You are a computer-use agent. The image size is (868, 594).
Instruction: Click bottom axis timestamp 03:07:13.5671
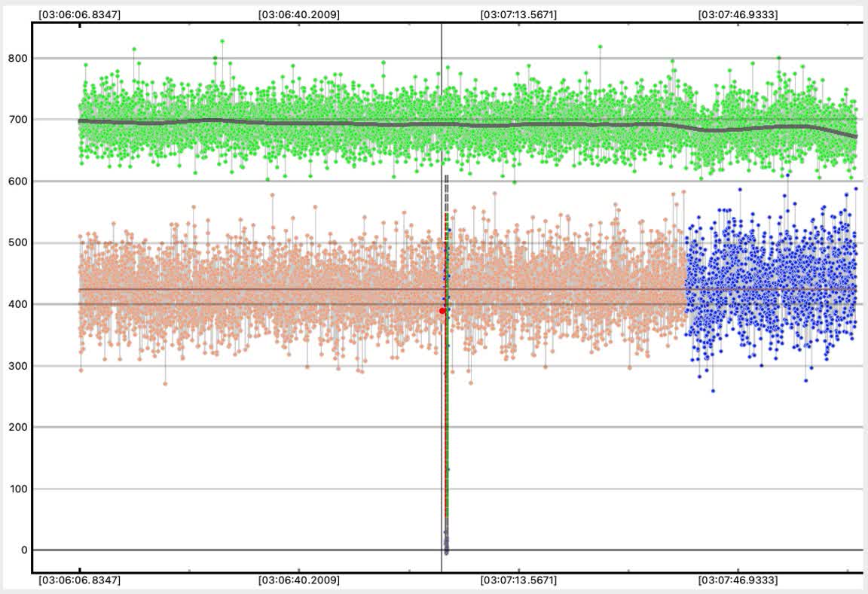(x=518, y=580)
